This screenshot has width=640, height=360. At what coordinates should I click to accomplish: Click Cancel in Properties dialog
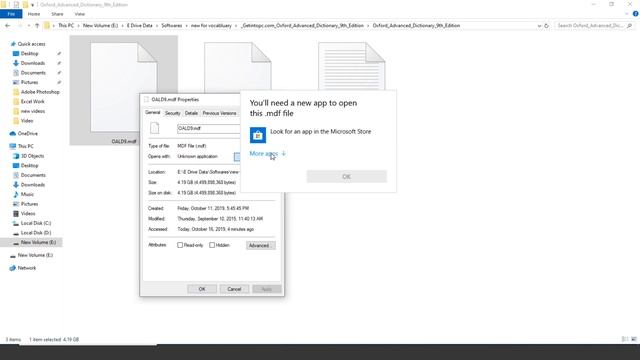pyautogui.click(x=234, y=289)
